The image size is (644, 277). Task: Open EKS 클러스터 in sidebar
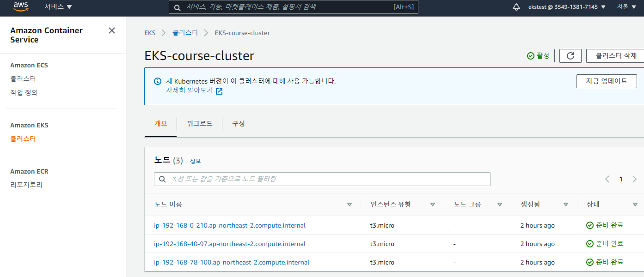pyautogui.click(x=23, y=139)
